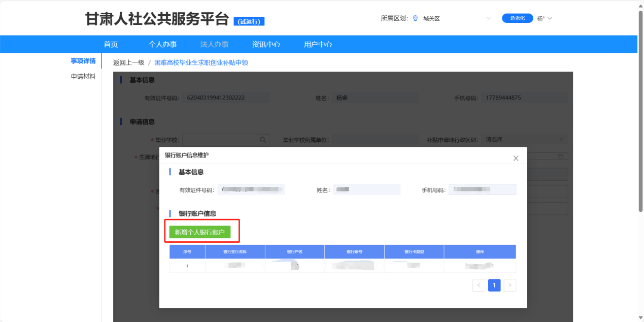Open the 个人办事 navigation tab
644x322 pixels.
pos(162,44)
